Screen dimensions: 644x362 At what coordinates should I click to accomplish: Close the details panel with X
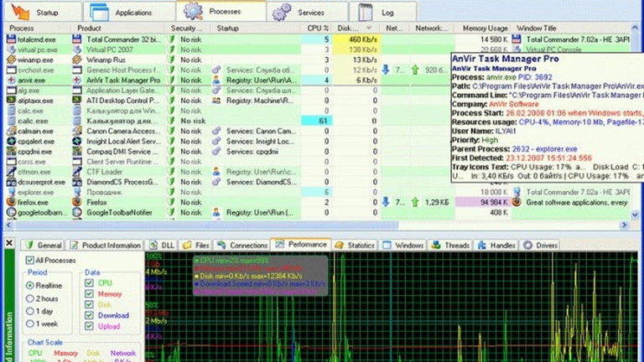[x=9, y=243]
